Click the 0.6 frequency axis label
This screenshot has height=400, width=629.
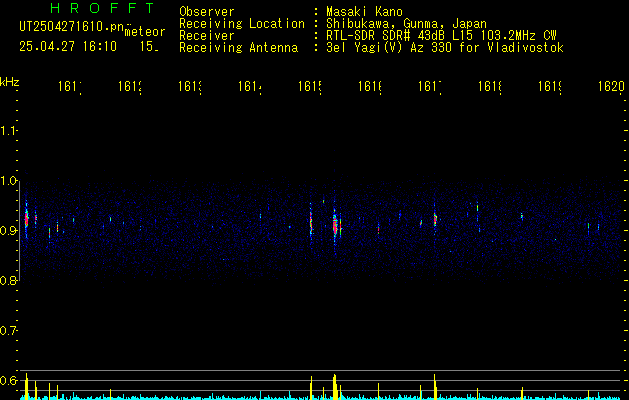click(8, 380)
